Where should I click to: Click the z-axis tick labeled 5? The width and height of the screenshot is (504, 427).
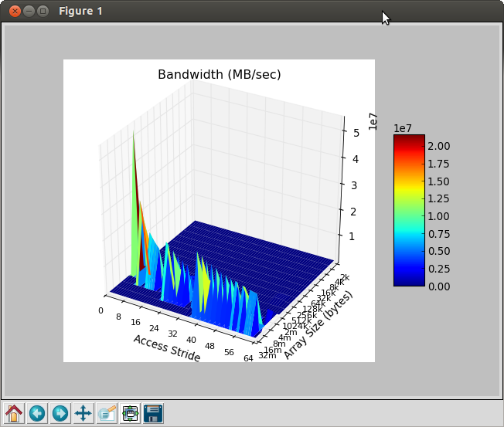click(x=355, y=133)
